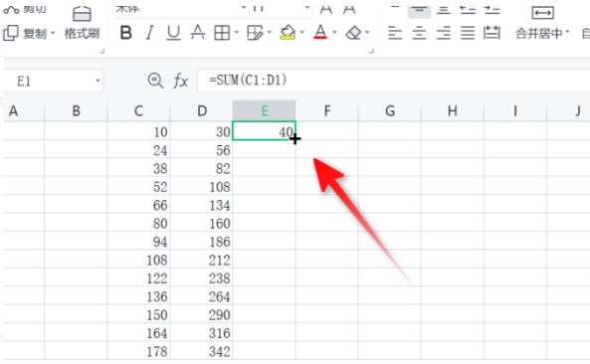
Task: Click the formula bar containing =SUM(C1:D1)
Action: (394, 81)
